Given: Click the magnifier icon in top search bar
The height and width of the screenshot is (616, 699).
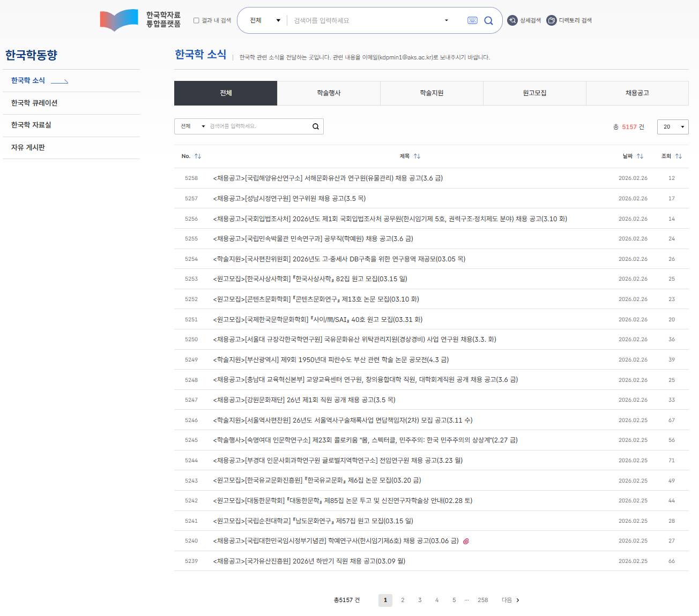Looking at the screenshot, I should click(488, 20).
